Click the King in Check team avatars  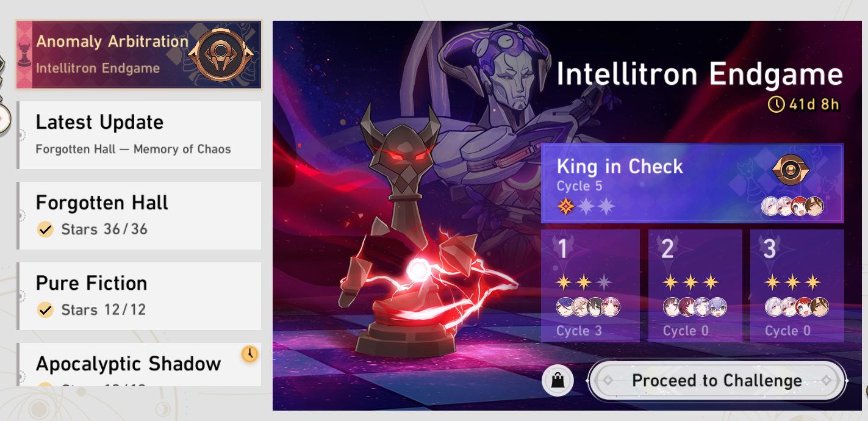(792, 206)
